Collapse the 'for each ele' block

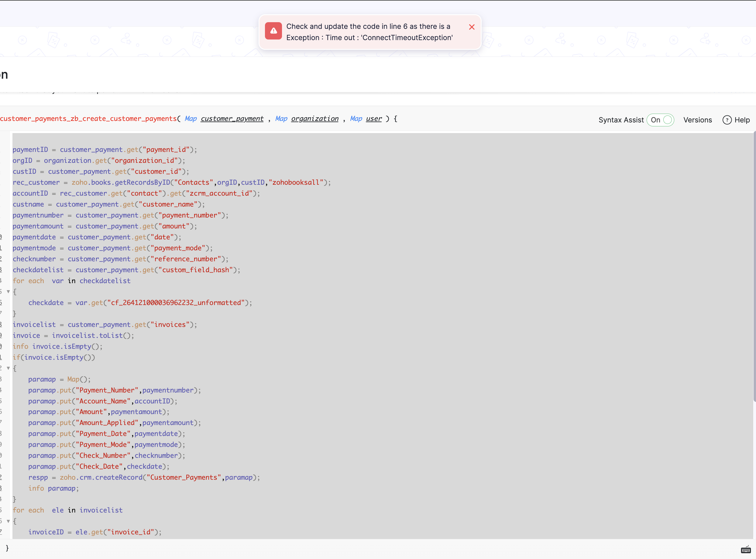pyautogui.click(x=8, y=521)
